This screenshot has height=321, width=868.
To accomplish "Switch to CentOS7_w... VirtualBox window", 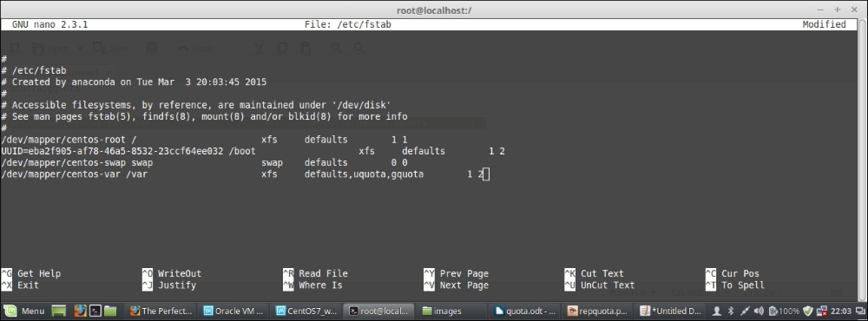I will click(x=306, y=311).
